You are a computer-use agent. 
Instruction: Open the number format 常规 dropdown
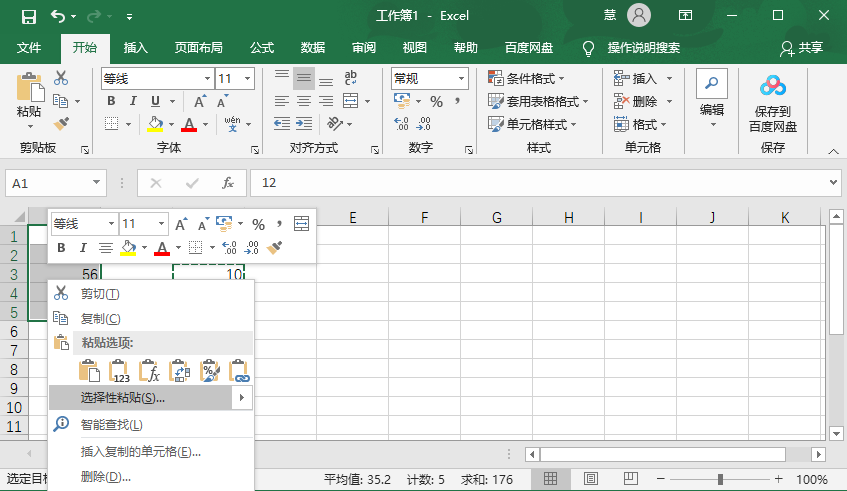pos(461,78)
